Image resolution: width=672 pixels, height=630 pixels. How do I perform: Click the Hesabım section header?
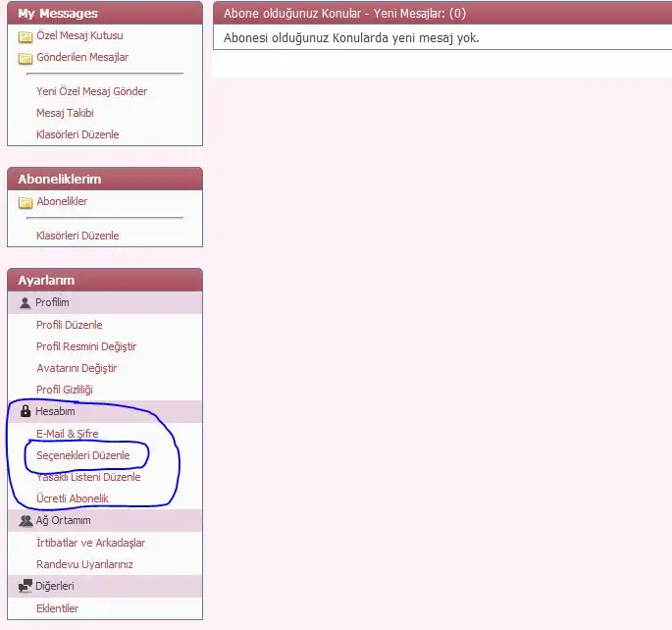[105, 411]
